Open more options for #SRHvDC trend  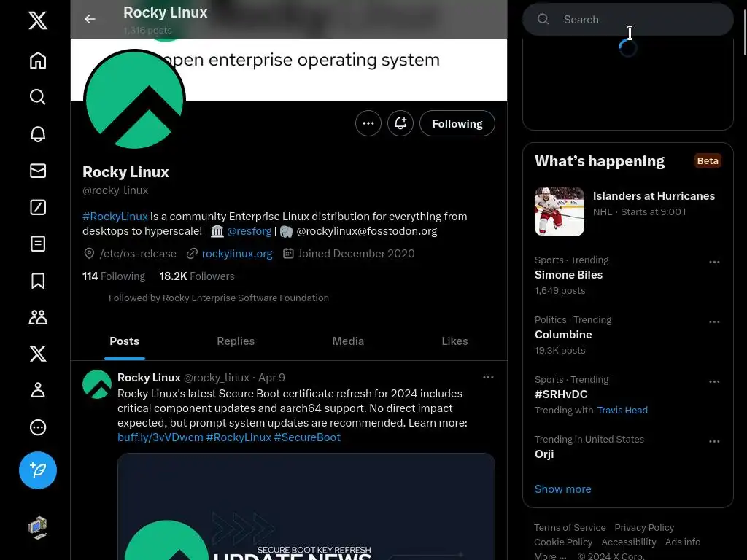pyautogui.click(x=714, y=382)
